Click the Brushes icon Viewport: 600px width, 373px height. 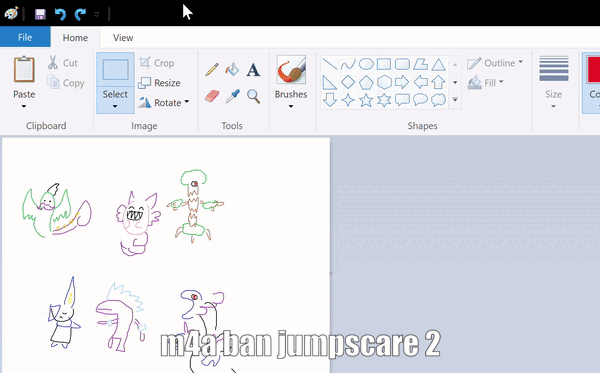291,69
